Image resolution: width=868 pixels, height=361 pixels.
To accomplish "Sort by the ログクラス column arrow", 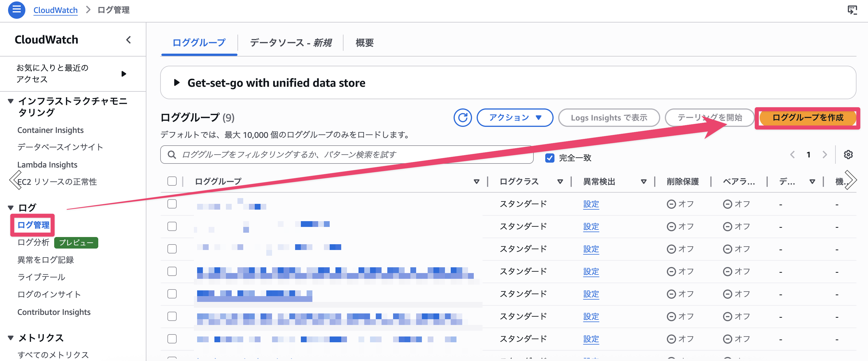I will [560, 182].
